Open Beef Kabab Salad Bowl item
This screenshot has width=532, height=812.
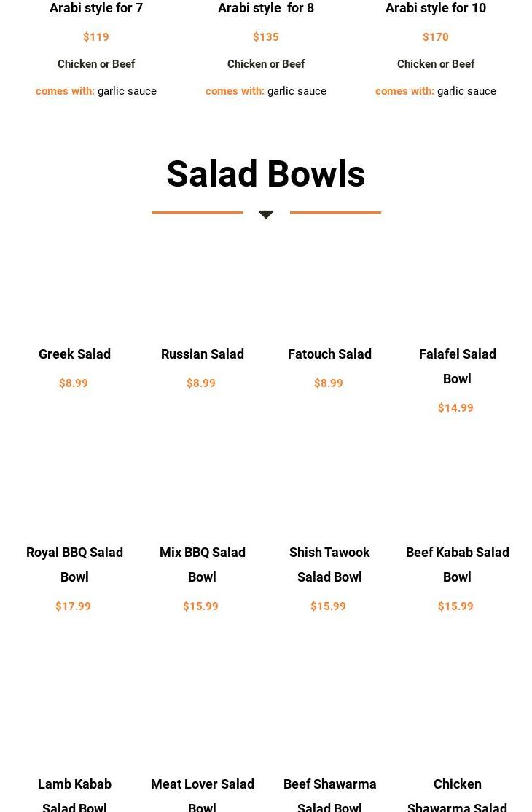457,563
